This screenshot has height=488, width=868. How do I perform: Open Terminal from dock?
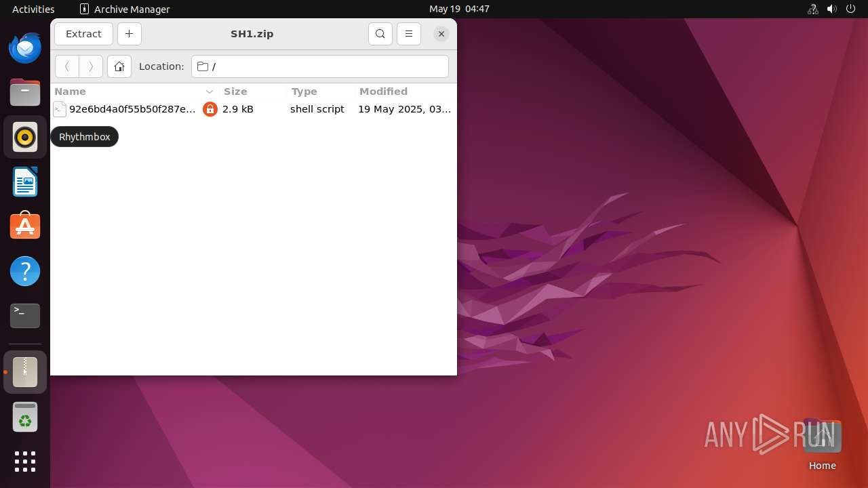[25, 317]
